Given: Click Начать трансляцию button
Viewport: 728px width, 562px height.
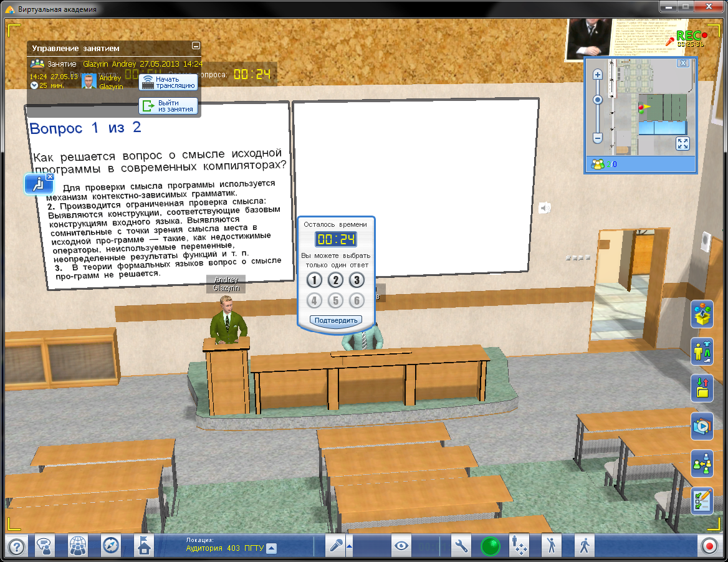Looking at the screenshot, I should (168, 82).
